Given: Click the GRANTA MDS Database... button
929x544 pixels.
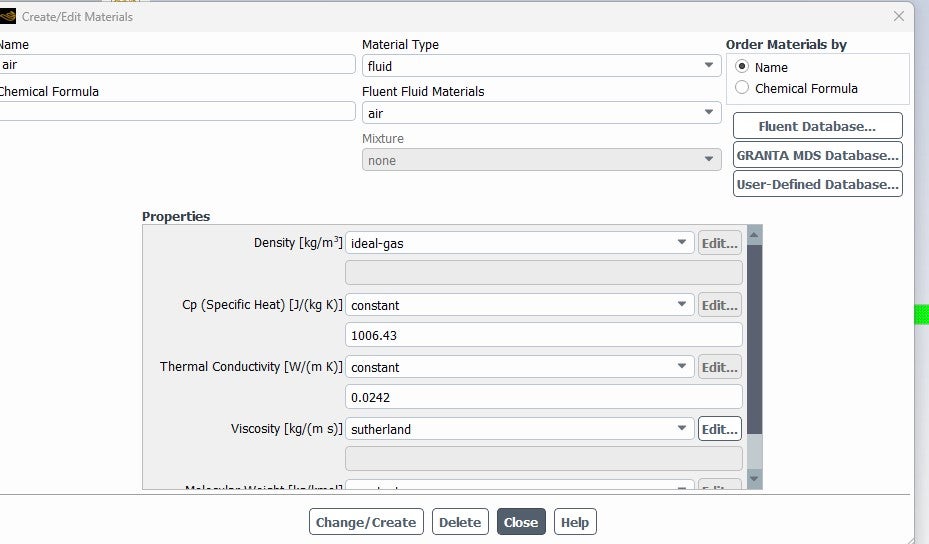Looking at the screenshot, I should (x=818, y=155).
